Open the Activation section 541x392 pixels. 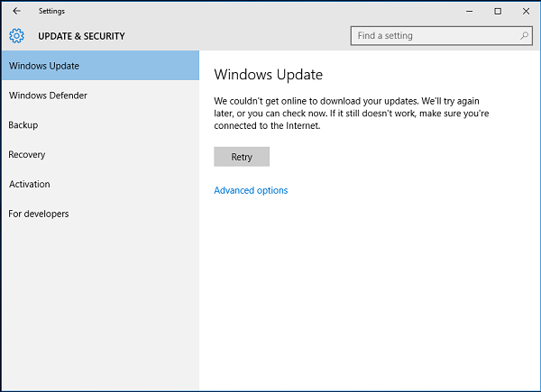coord(100,184)
